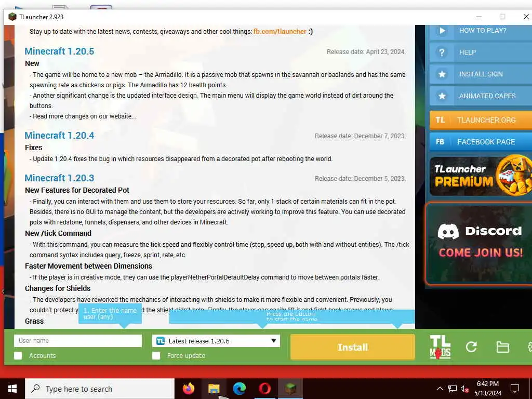This screenshot has height=399, width=532.
Task: Click the TL logo on TLauncher.org button
Action: (x=440, y=120)
